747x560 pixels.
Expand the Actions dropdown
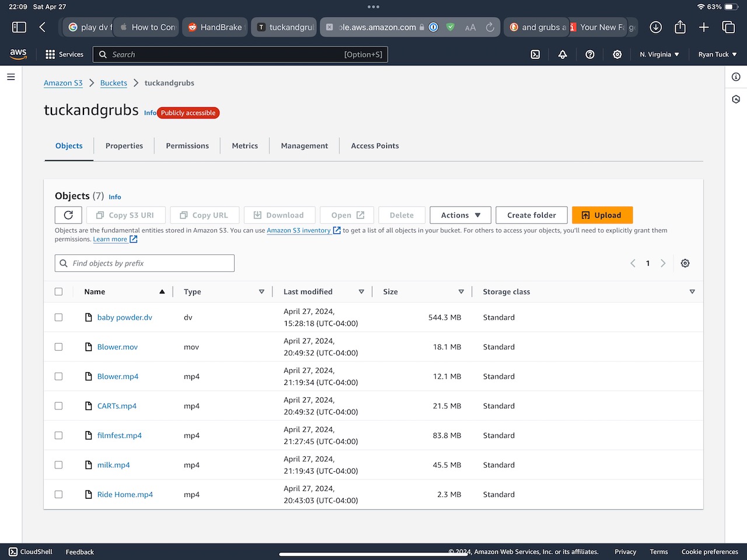[460, 215]
